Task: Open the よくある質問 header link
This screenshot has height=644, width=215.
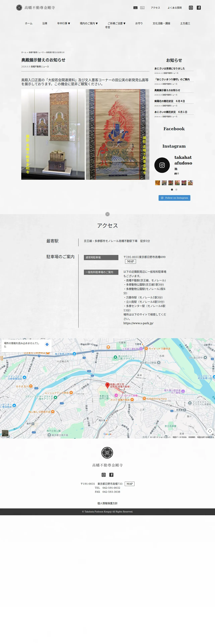Action: [175, 8]
